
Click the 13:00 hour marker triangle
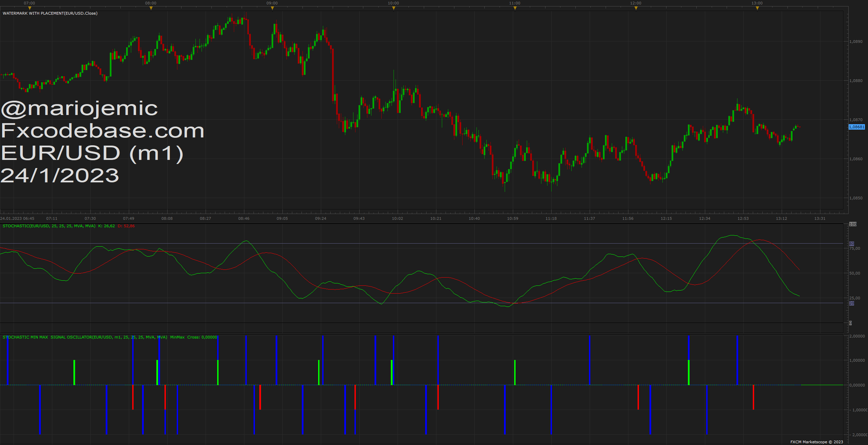click(x=757, y=8)
